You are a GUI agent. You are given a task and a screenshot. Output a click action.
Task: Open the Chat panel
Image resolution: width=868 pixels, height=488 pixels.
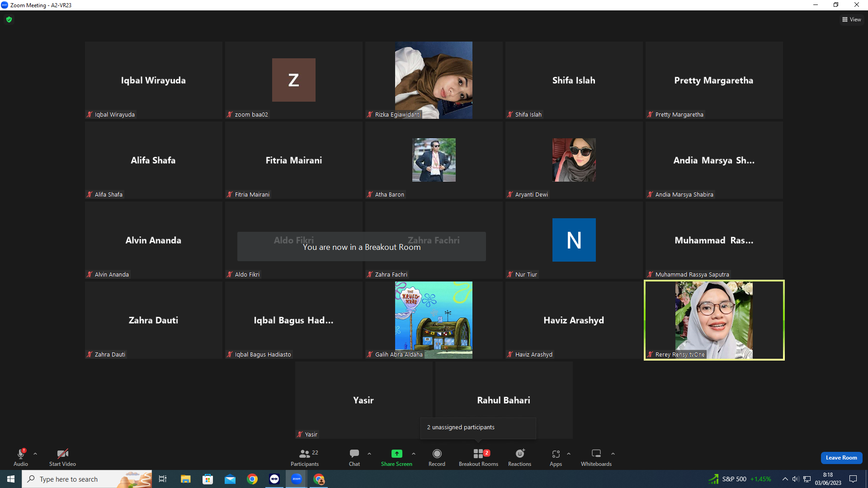[x=354, y=457]
